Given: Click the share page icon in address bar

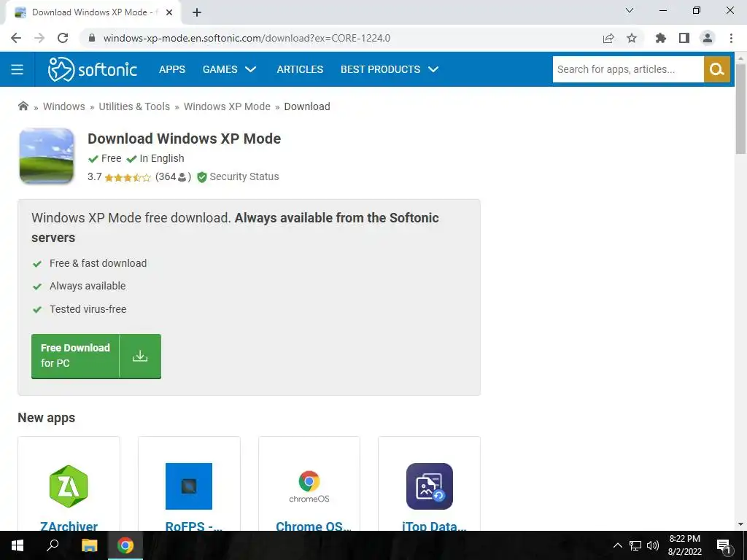Looking at the screenshot, I should pyautogui.click(x=608, y=38).
